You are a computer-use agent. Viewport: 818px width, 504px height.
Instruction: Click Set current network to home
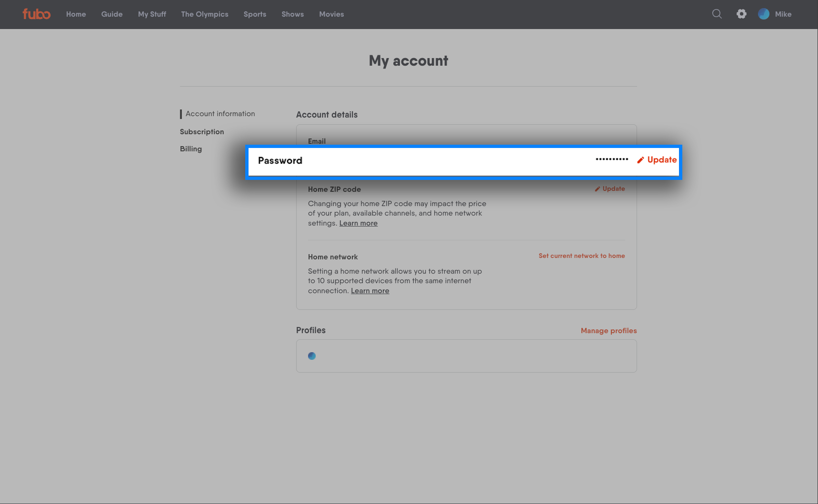[581, 256]
